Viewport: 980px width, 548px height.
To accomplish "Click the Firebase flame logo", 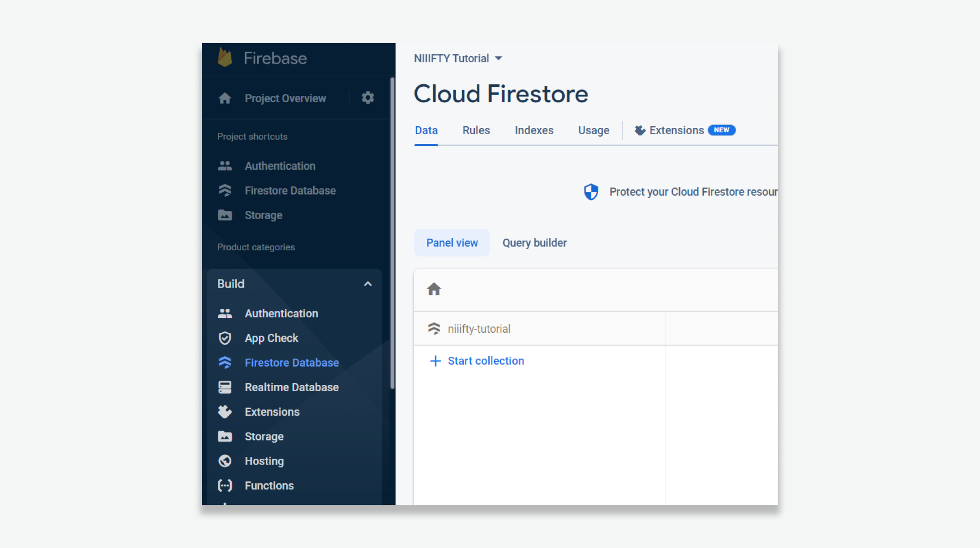I will 224,58.
